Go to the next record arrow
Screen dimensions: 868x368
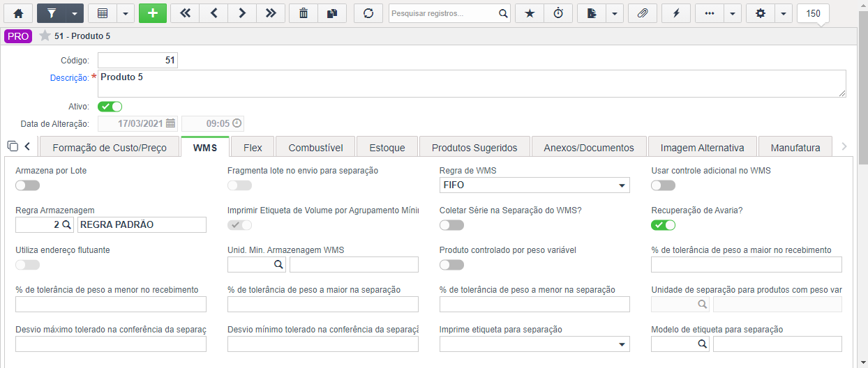(x=241, y=13)
